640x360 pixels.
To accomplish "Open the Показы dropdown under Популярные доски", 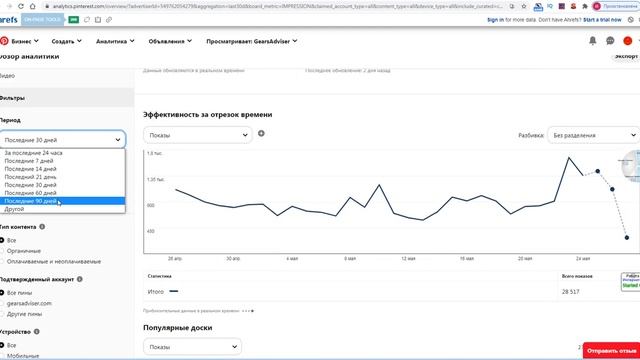I will [x=192, y=347].
